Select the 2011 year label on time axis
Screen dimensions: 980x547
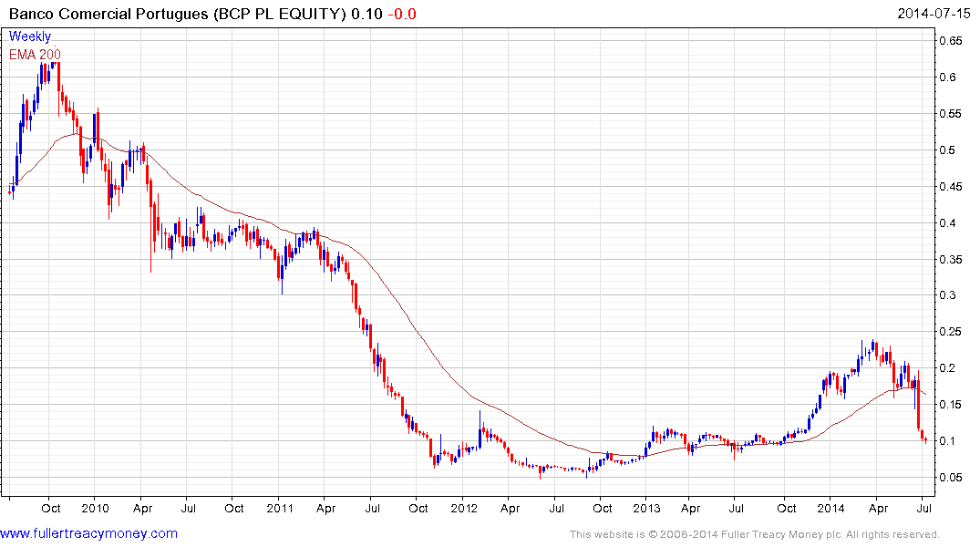pos(280,508)
